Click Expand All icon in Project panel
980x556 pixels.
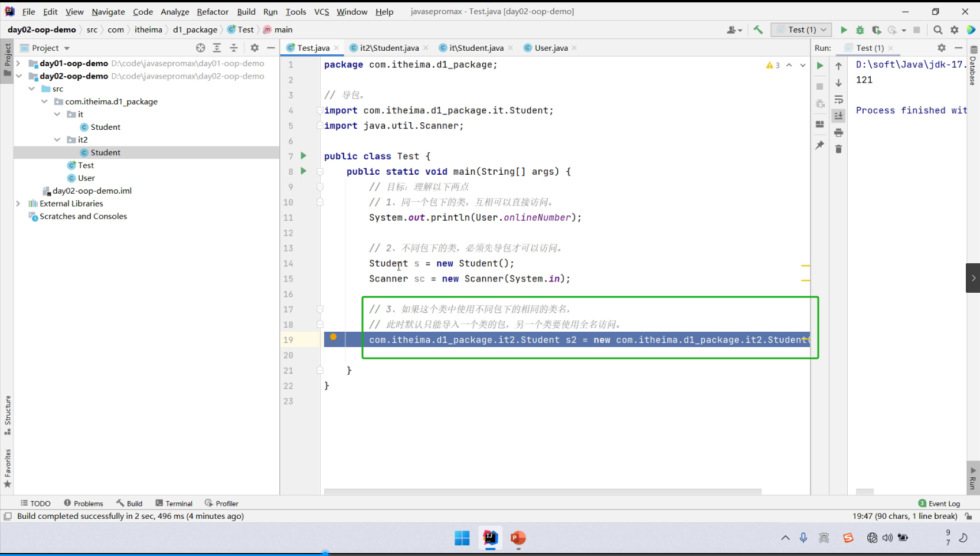pyautogui.click(x=217, y=48)
